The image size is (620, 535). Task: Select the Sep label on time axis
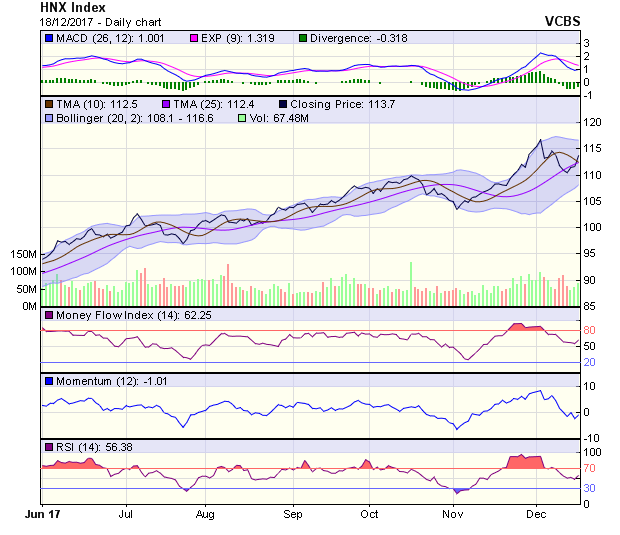pos(292,514)
